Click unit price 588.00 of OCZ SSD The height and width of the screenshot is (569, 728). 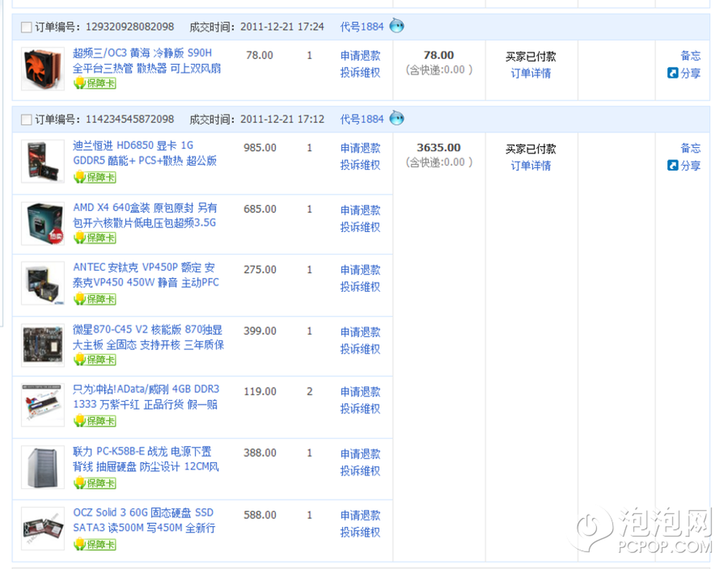(260, 514)
